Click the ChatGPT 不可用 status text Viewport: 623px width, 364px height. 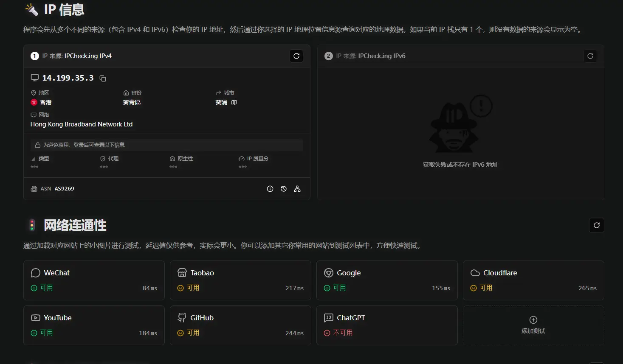pos(343,333)
